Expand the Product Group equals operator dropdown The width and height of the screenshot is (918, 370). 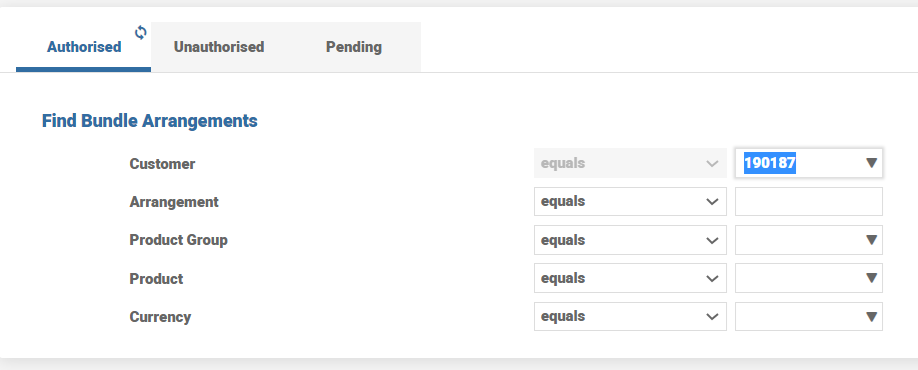[630, 240]
